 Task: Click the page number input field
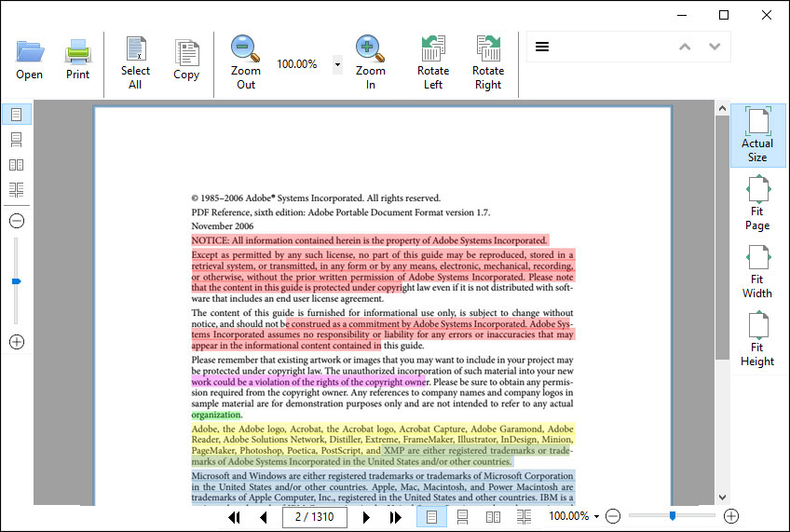tap(315, 517)
